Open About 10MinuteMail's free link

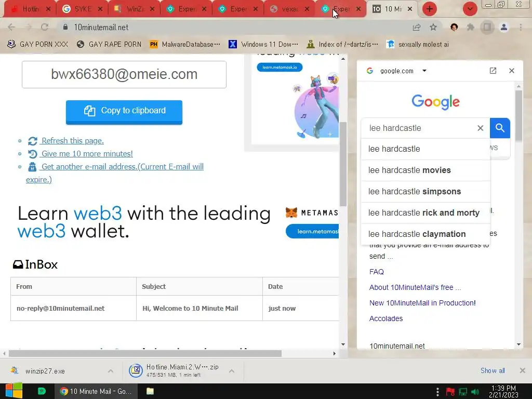point(415,287)
